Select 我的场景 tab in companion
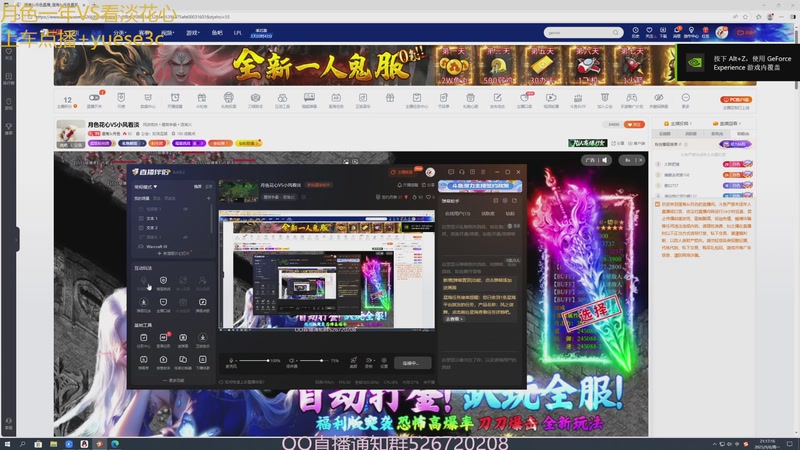The image size is (800, 450). 142,198
